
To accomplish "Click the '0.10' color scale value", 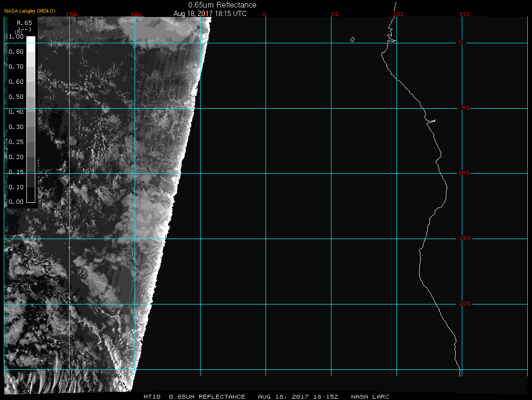I will click(16, 187).
